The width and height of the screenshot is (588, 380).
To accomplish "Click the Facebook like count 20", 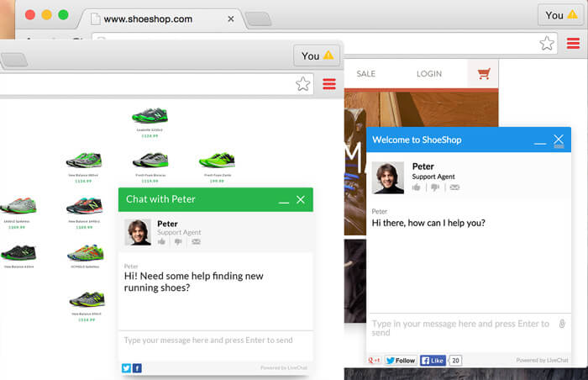I will [455, 361].
